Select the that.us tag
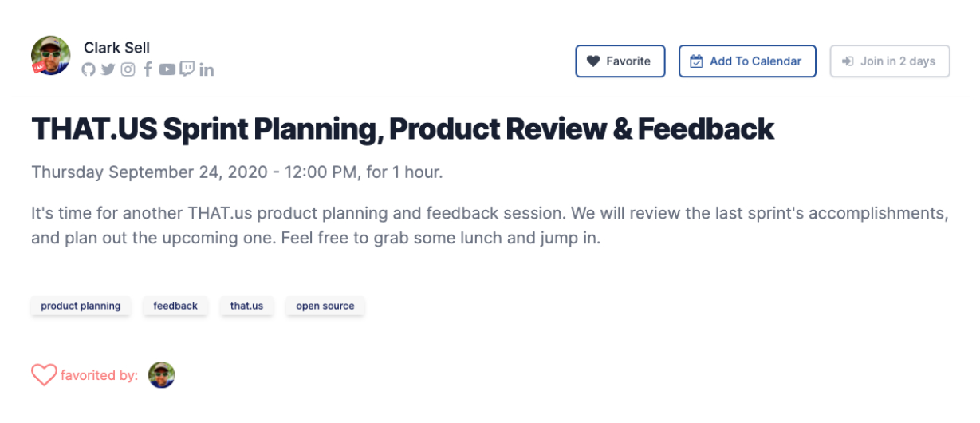Screen dimensions: 980x423 [246, 306]
